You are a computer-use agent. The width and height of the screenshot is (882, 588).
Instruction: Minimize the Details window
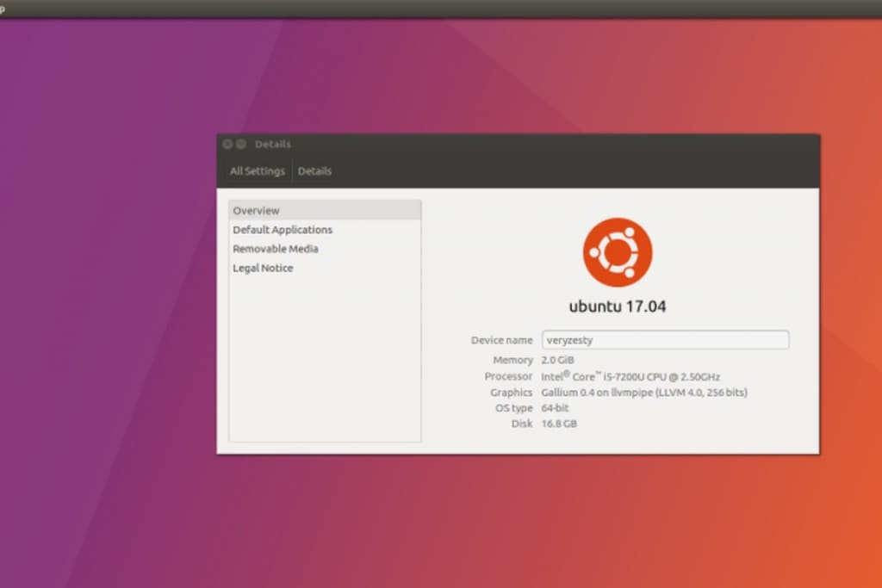(240, 144)
